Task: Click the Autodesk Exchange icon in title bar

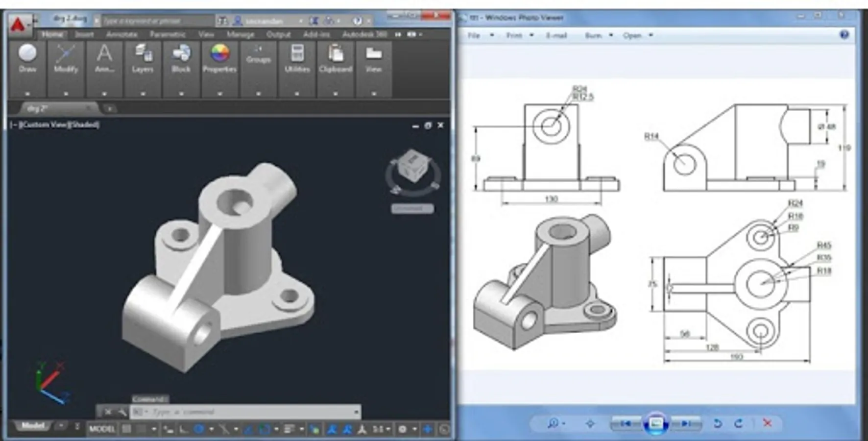Action: coord(314,21)
